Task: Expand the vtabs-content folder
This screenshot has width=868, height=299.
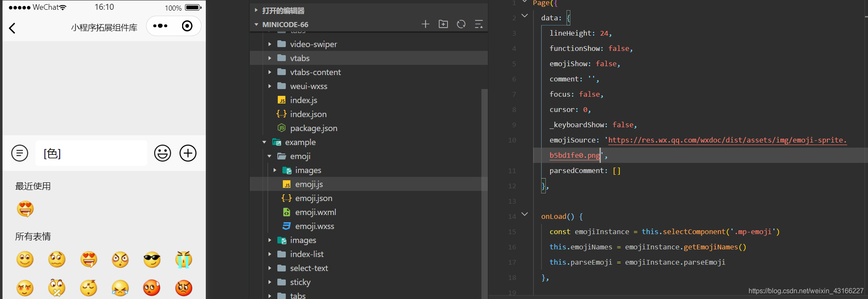Action: [x=270, y=72]
